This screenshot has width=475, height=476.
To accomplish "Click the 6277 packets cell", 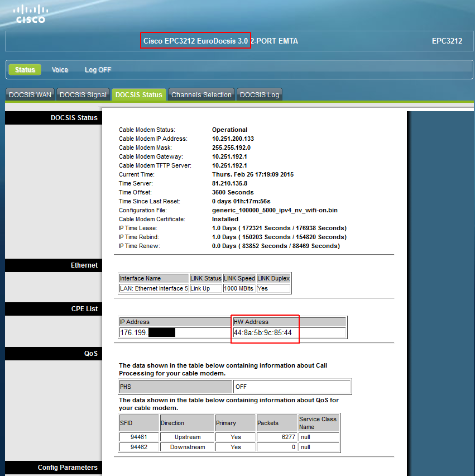I will tap(277, 437).
